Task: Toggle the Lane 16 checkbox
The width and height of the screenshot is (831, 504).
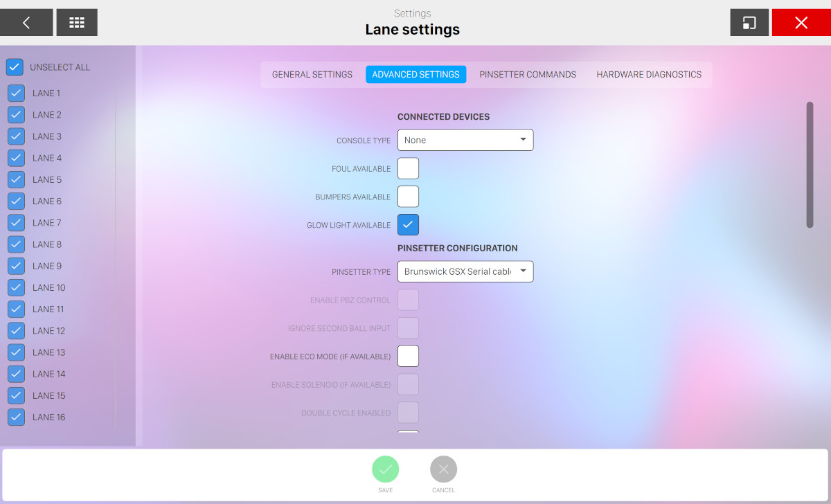Action: (x=16, y=417)
